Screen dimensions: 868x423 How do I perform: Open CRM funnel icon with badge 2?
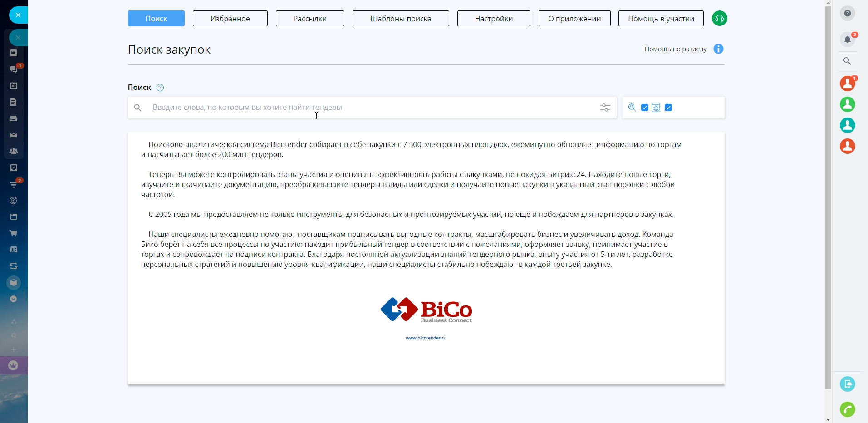(14, 184)
